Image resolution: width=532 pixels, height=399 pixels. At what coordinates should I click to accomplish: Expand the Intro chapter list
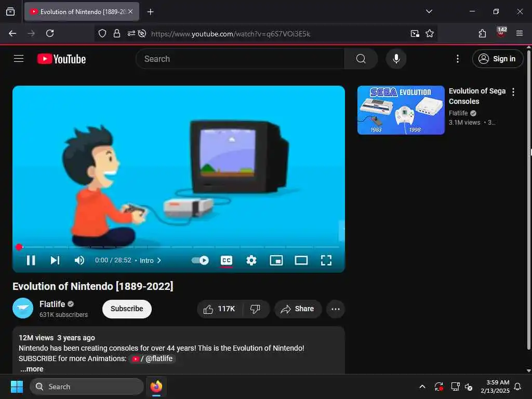tap(150, 261)
